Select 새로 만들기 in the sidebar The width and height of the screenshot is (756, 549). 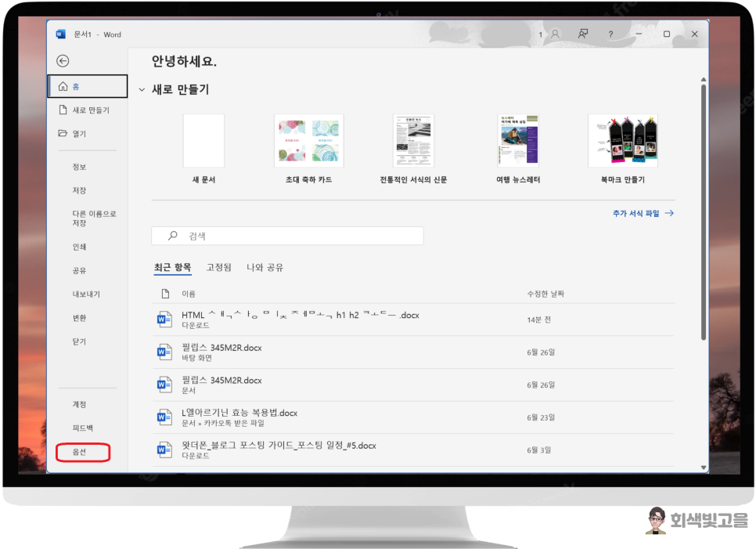[x=88, y=110]
